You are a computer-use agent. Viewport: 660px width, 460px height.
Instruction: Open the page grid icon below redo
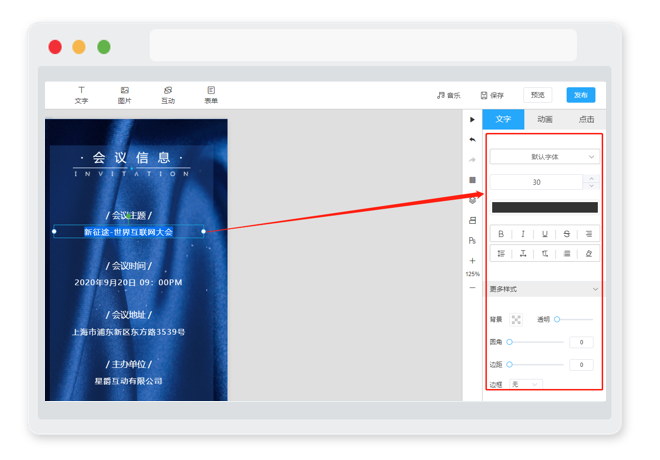[x=472, y=180]
